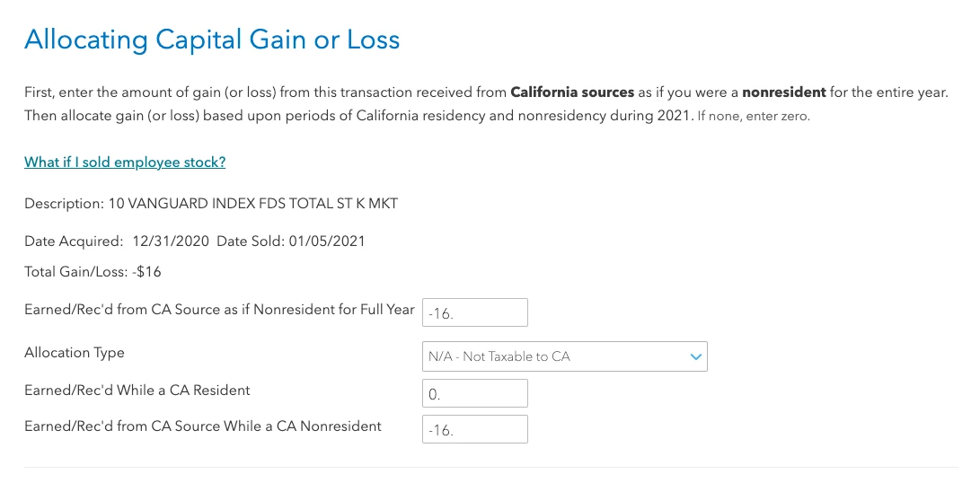Click the CA Source While a CA Nonresident field
This screenshot has width=980, height=483.
click(x=475, y=429)
